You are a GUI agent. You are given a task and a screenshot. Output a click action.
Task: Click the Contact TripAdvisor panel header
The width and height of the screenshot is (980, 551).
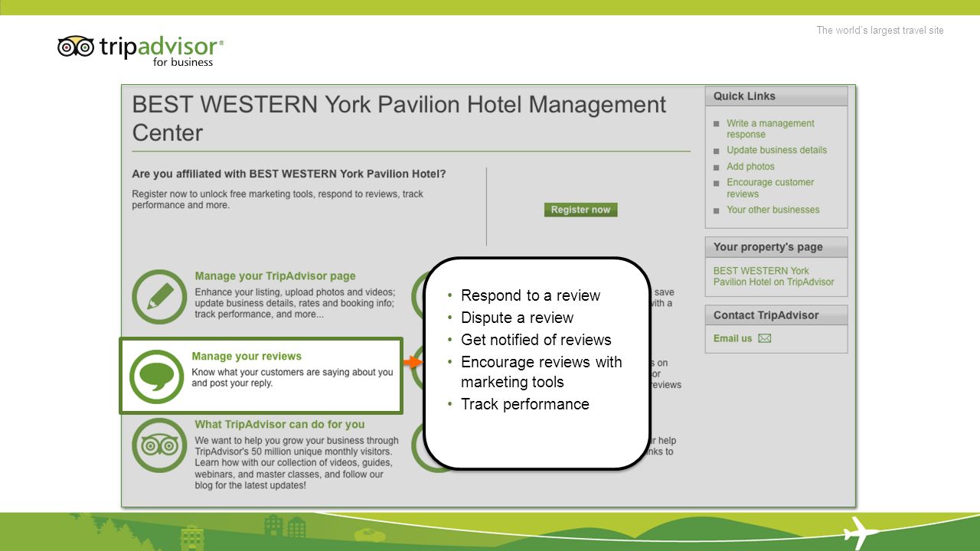[776, 315]
